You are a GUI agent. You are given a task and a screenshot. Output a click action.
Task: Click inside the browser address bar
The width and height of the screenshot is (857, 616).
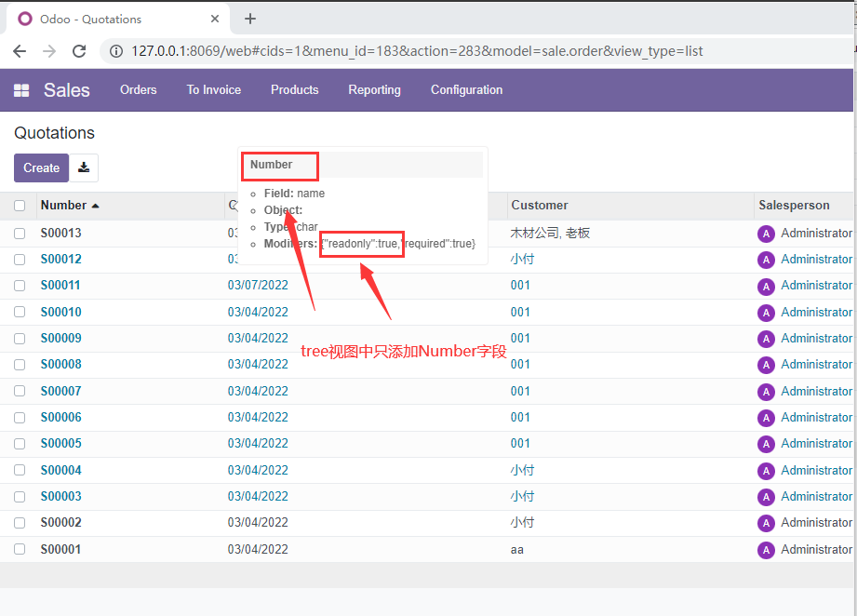(372, 51)
